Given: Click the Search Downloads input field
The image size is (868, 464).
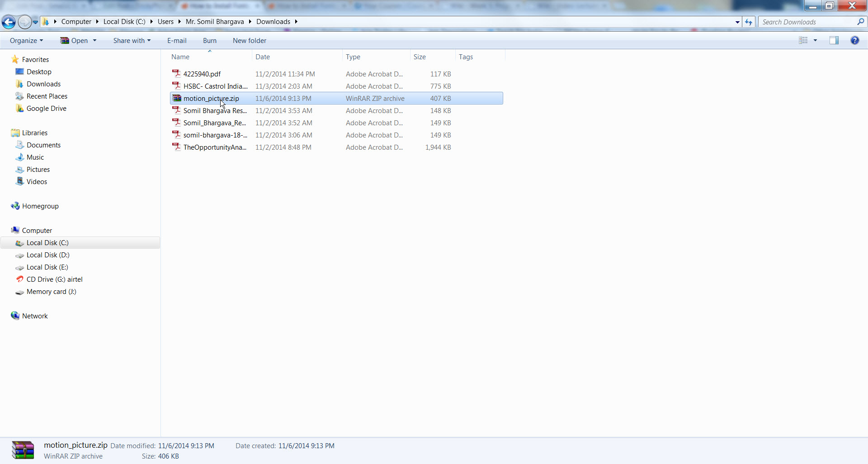Looking at the screenshot, I should coord(807,22).
